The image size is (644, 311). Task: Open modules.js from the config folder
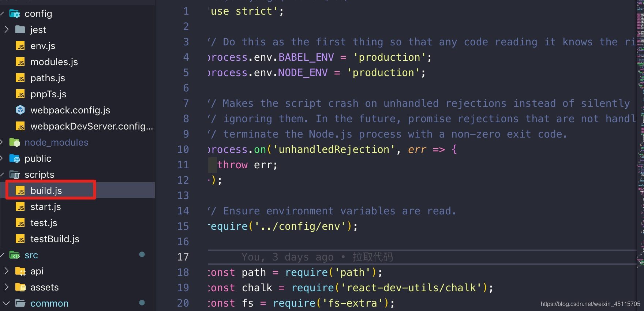pyautogui.click(x=54, y=62)
